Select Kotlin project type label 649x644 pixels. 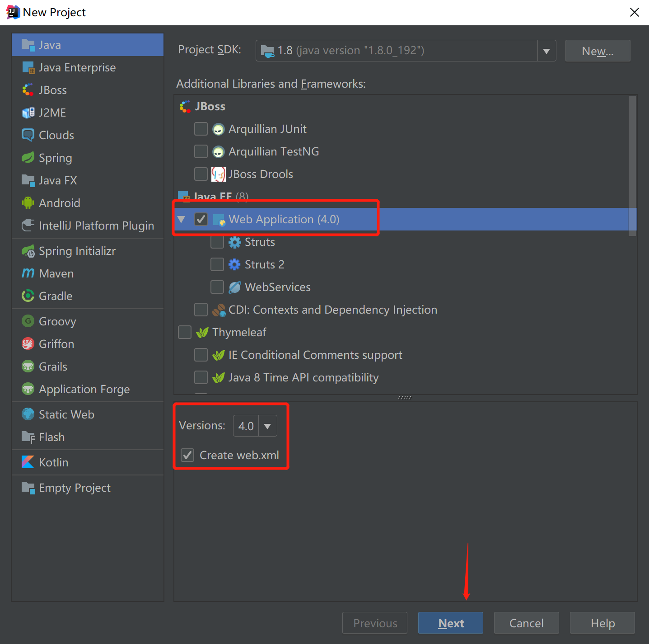(54, 462)
